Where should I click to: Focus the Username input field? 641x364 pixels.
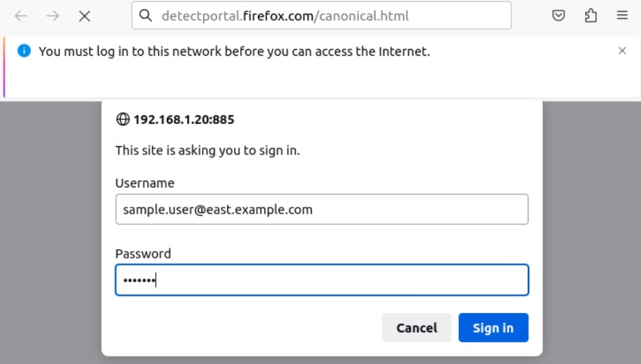click(x=322, y=209)
